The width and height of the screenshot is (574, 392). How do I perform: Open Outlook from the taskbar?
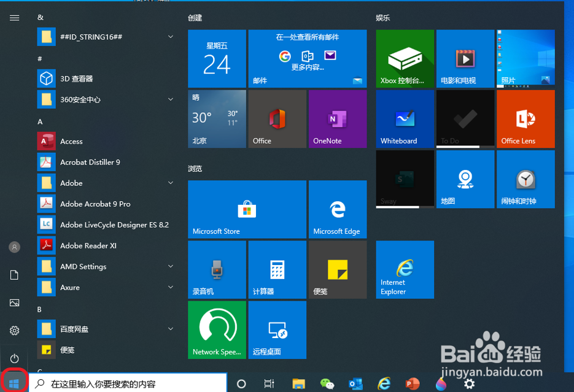pos(355,383)
